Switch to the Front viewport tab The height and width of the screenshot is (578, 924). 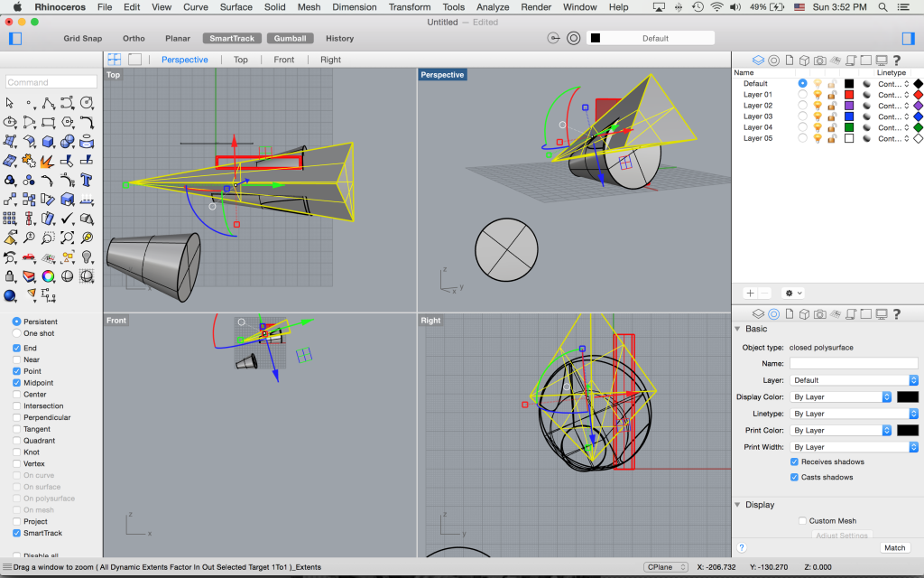point(284,60)
